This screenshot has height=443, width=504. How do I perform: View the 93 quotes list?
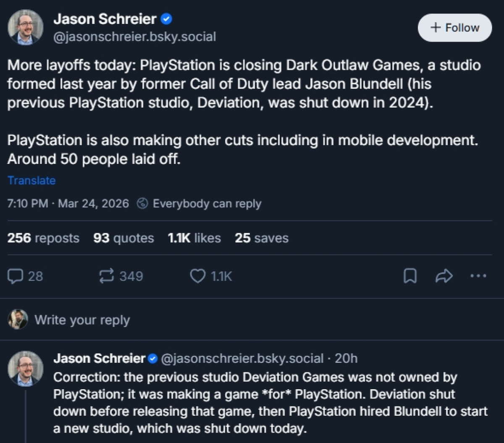coord(123,238)
